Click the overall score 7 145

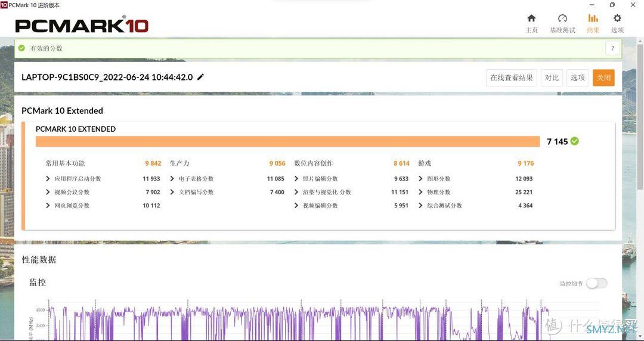557,141
